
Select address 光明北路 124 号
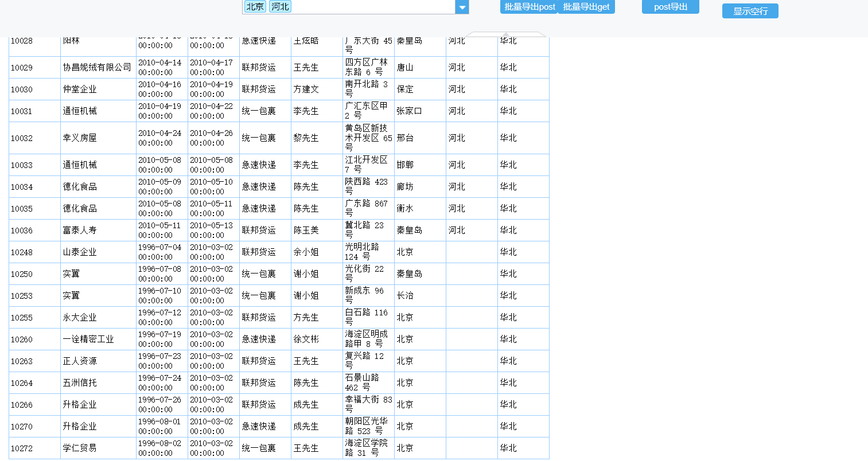pos(368,252)
